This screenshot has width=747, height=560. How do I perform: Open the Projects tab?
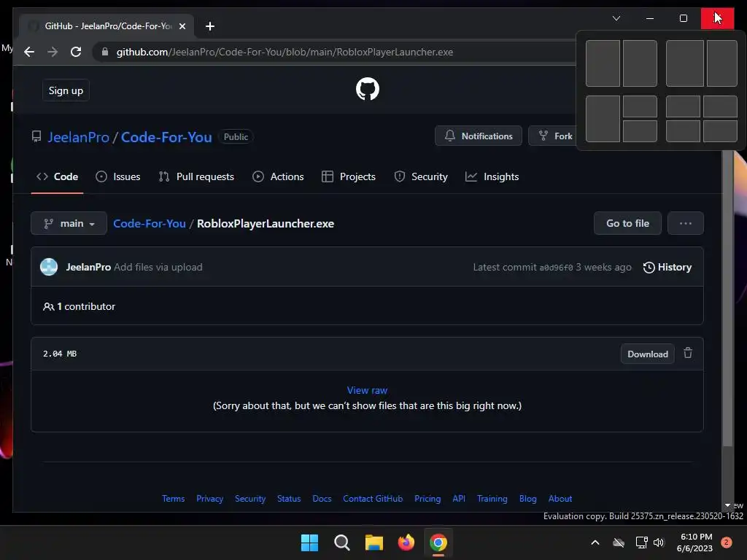point(348,176)
